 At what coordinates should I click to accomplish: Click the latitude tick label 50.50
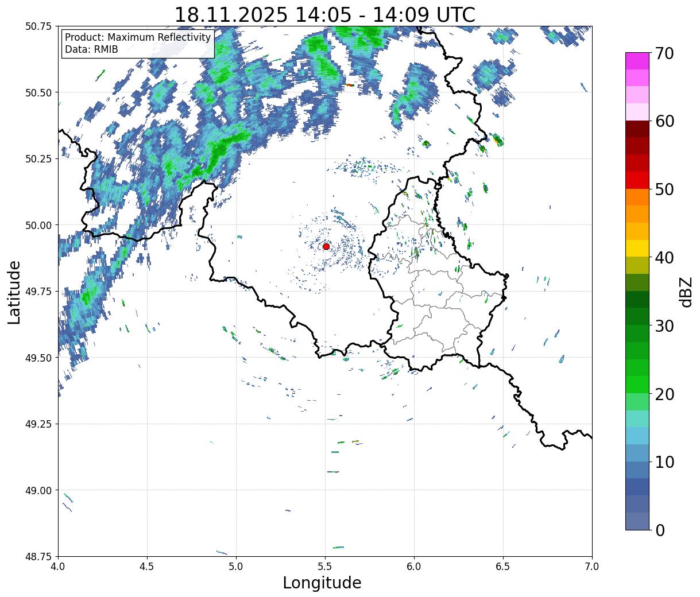tap(38, 92)
